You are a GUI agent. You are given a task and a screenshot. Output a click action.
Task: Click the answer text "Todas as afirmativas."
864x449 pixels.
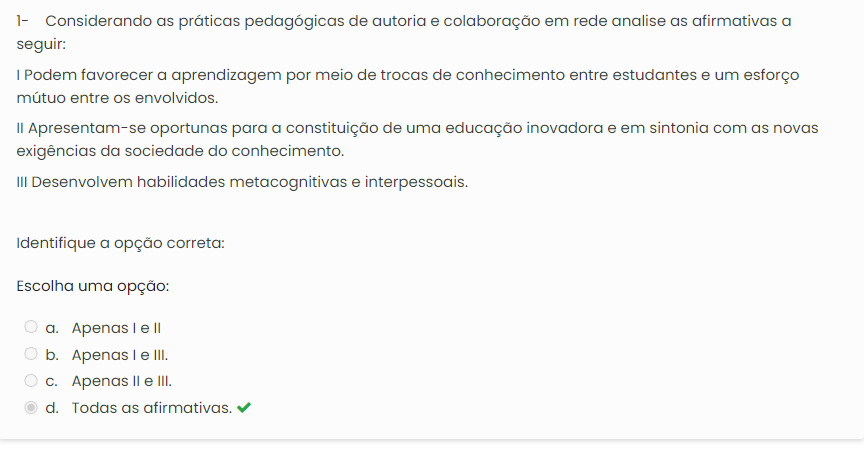pos(151,408)
